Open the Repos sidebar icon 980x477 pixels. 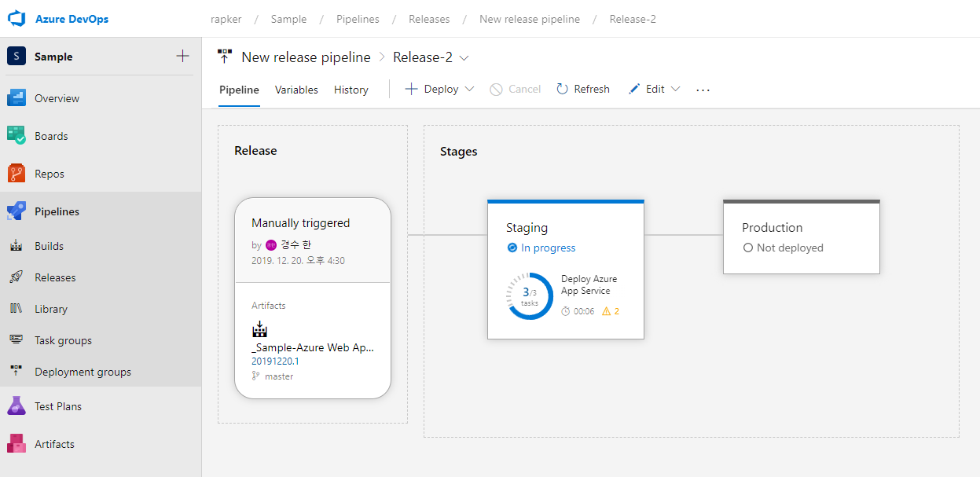point(17,174)
